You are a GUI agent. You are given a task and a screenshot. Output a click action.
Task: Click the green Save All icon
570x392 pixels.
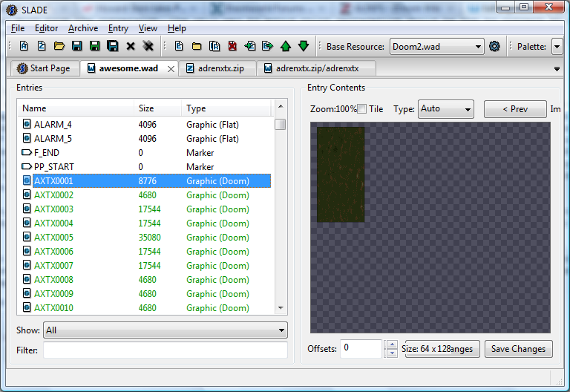point(95,46)
